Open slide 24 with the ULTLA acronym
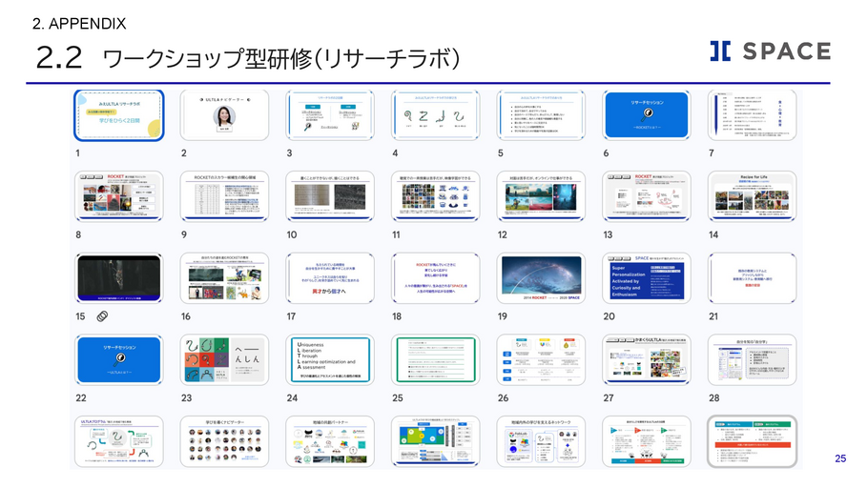 329,359
